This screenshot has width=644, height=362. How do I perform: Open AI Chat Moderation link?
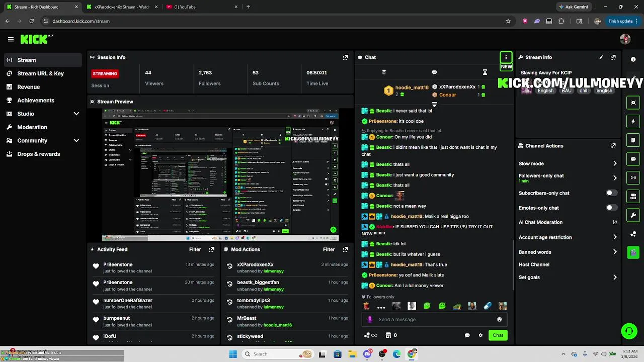[x=568, y=222]
